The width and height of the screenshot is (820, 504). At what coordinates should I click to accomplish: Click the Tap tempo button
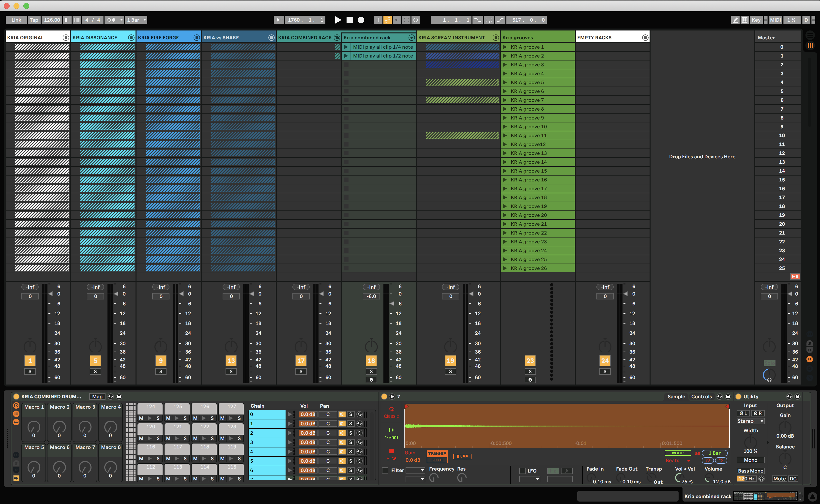34,20
